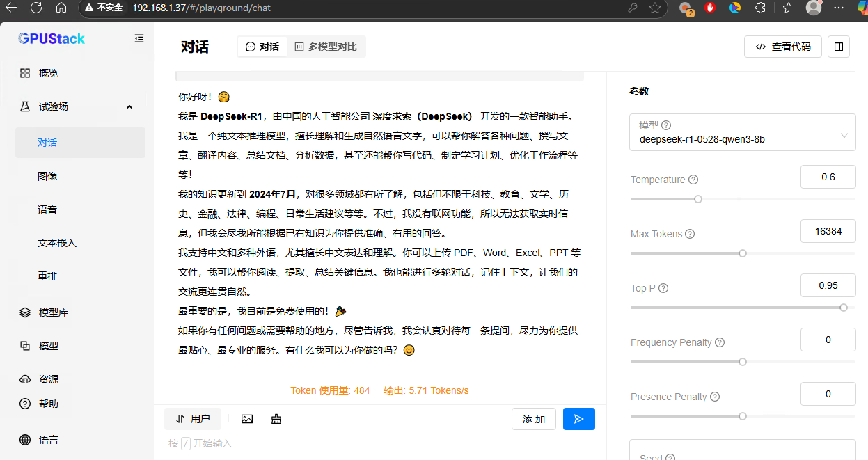Click the clear conversation broom icon
The height and width of the screenshot is (460, 868).
tap(277, 419)
